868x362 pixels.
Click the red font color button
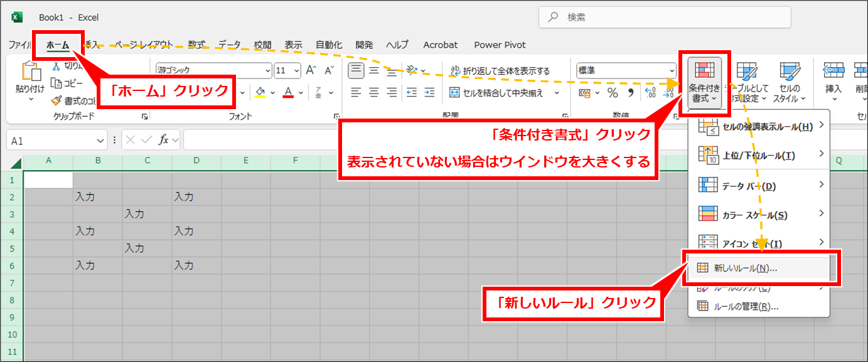(x=288, y=93)
